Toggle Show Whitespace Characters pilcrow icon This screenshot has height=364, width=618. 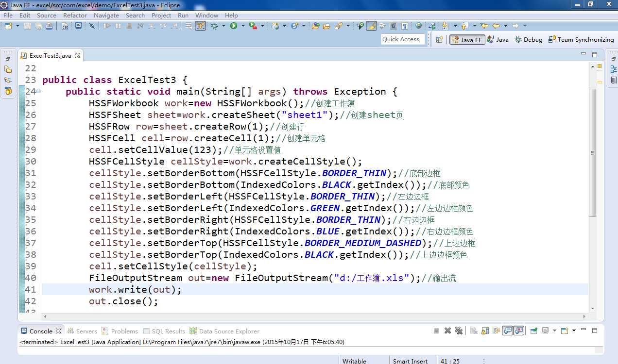point(405,26)
